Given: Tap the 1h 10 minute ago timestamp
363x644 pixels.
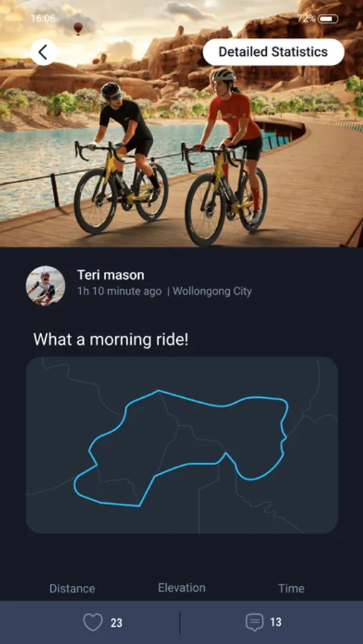Looking at the screenshot, I should 120,292.
